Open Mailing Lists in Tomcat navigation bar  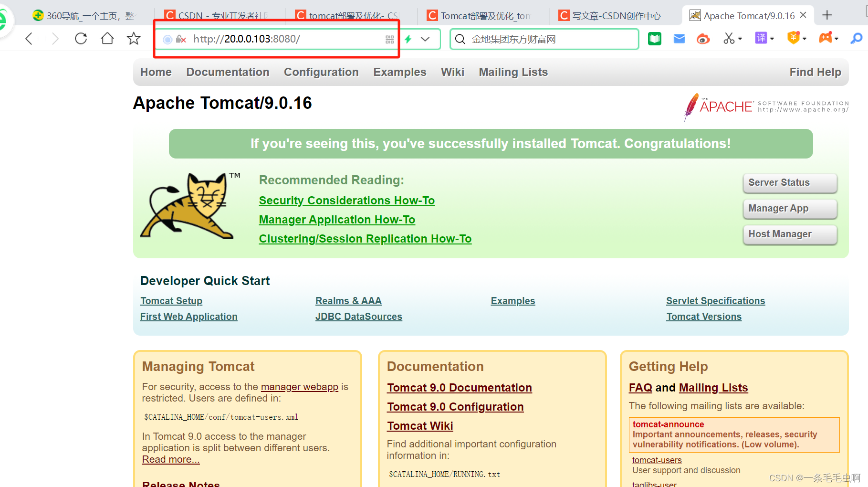tap(513, 72)
